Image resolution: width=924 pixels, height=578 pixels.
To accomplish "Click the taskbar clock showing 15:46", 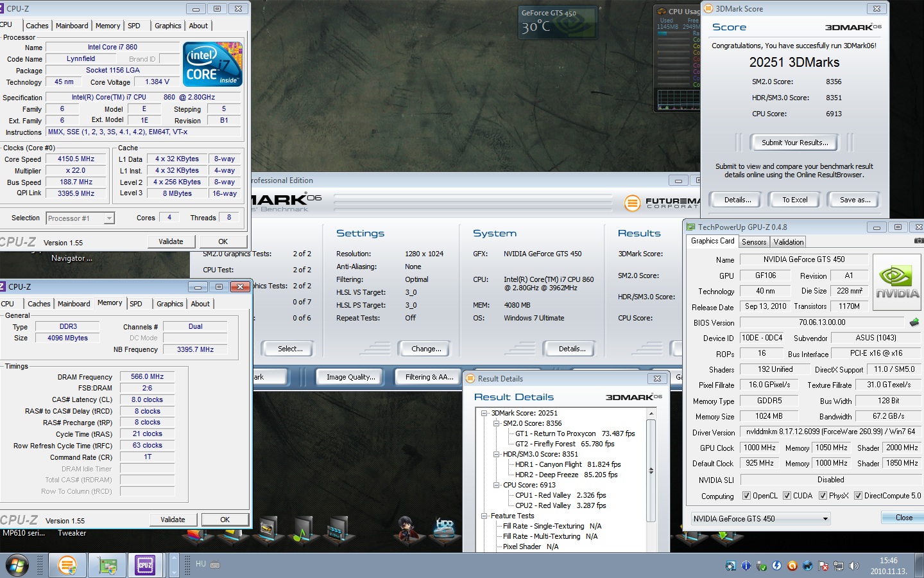I will pyautogui.click(x=888, y=566).
